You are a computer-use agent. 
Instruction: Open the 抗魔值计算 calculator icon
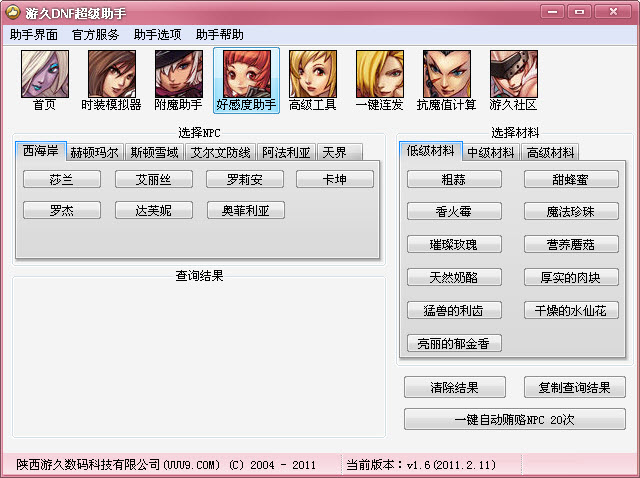447,80
